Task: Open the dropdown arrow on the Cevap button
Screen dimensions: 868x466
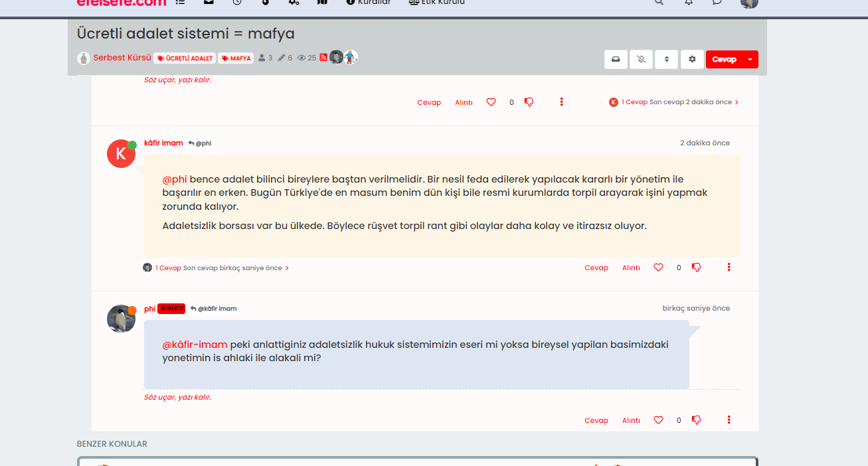Action: (751, 59)
